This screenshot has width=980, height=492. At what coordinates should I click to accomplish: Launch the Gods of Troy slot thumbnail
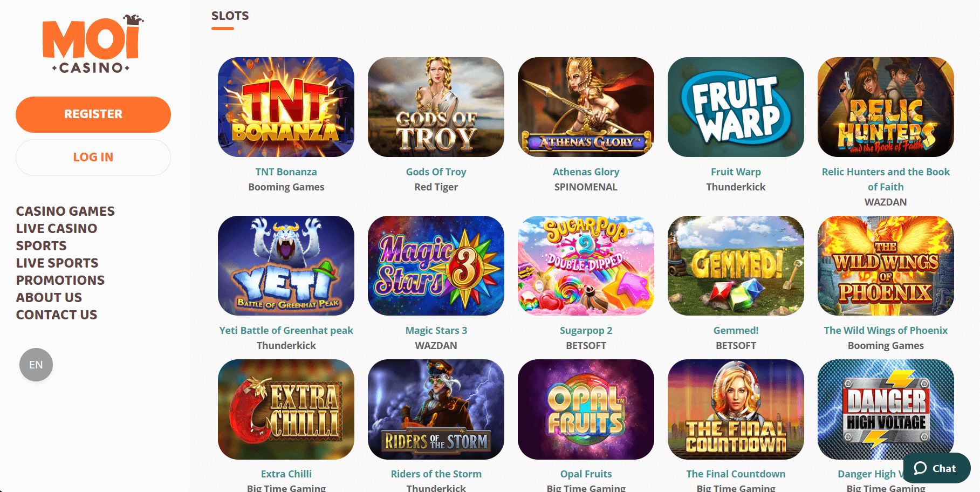point(436,107)
